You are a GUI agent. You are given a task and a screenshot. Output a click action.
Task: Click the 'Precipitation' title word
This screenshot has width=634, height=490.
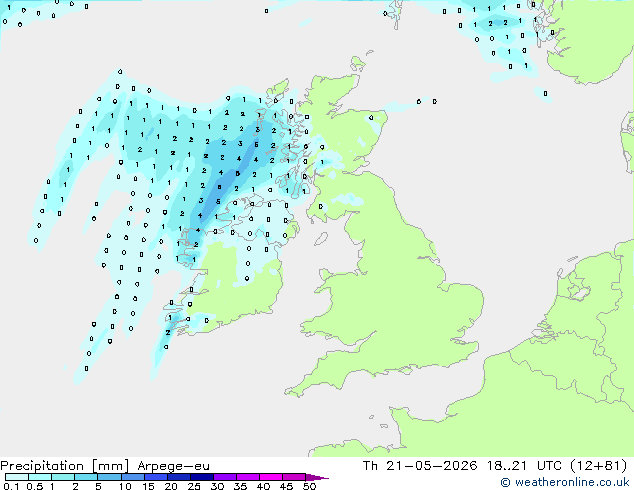click(42, 466)
